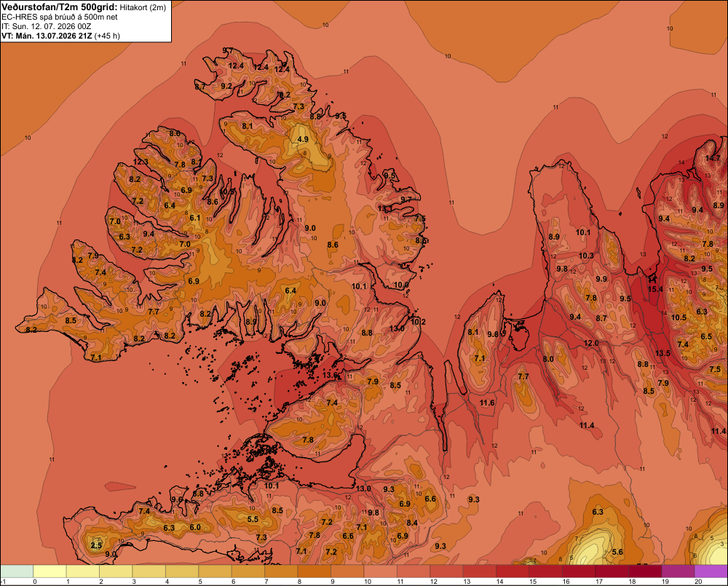Click 'Hitakort (2m)' in the header box
The height and width of the screenshot is (586, 728).
point(143,7)
